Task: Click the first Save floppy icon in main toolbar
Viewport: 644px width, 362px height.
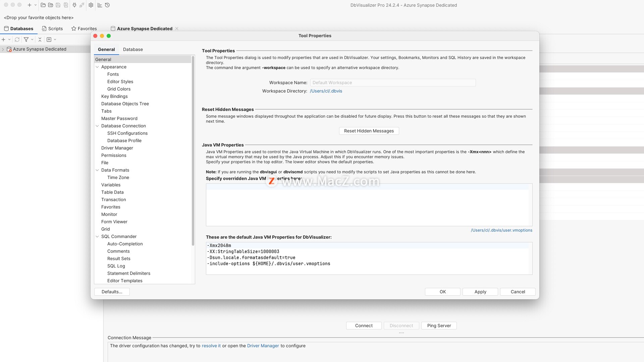Action: [x=58, y=5]
